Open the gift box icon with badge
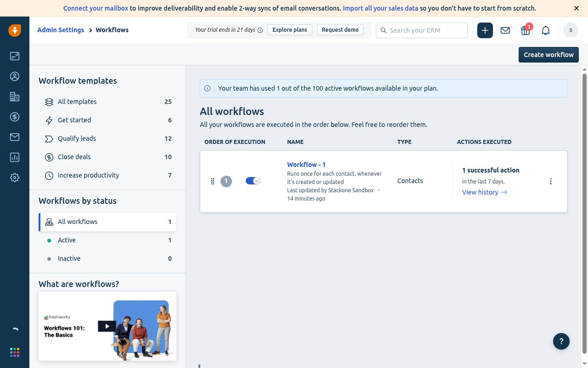This screenshot has width=588, height=368. coord(526,30)
